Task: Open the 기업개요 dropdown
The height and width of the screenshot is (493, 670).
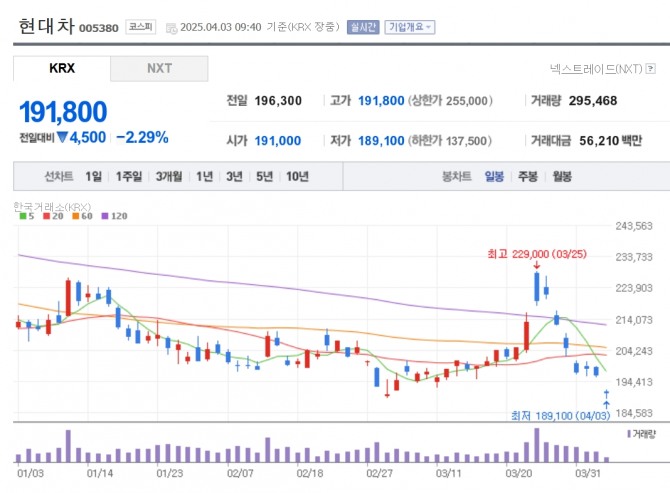Action: 410,27
